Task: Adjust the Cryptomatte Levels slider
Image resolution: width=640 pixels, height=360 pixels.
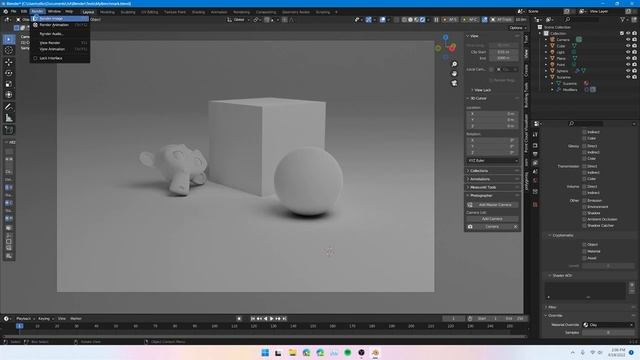Action: pyautogui.click(x=608, y=266)
